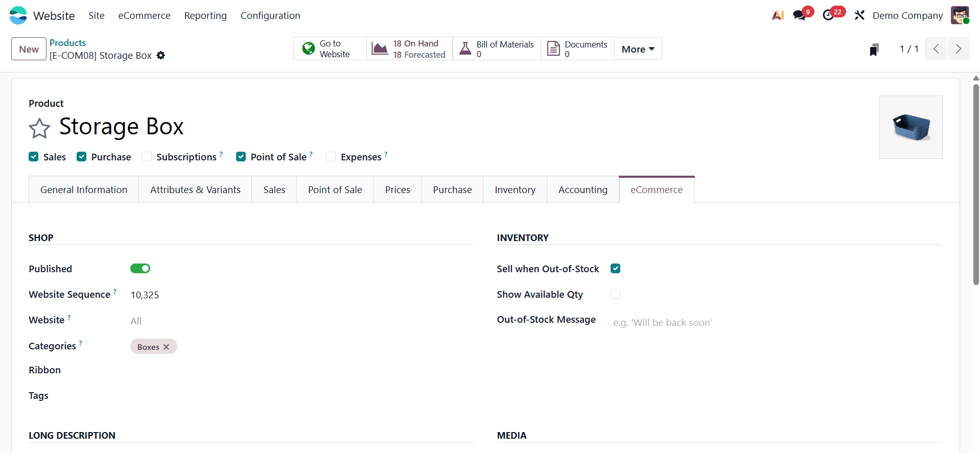Enable the Show Available Qty checkbox

pyautogui.click(x=615, y=294)
